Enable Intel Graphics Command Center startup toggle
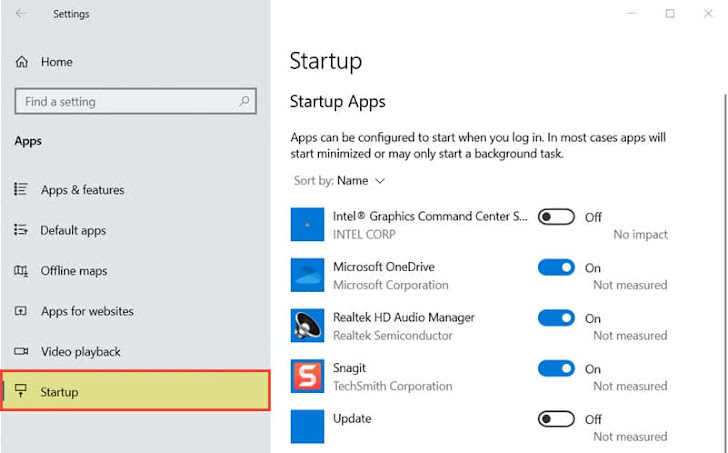 [556, 217]
